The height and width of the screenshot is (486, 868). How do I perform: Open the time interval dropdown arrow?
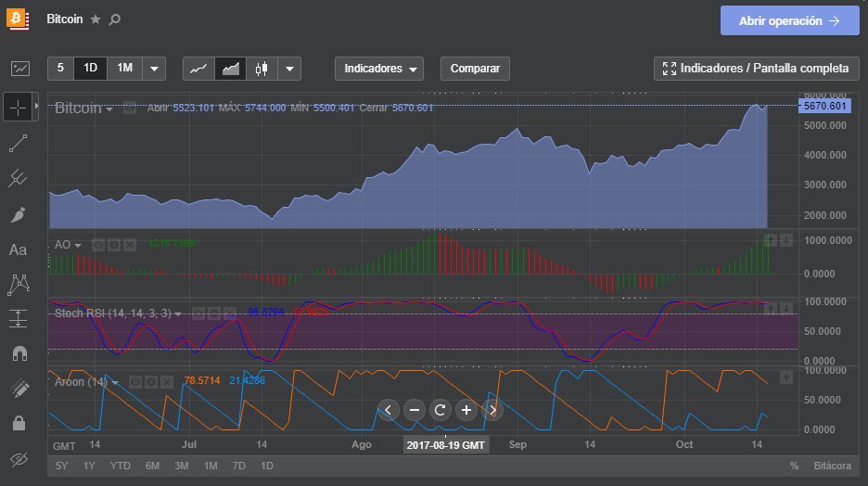tap(155, 69)
